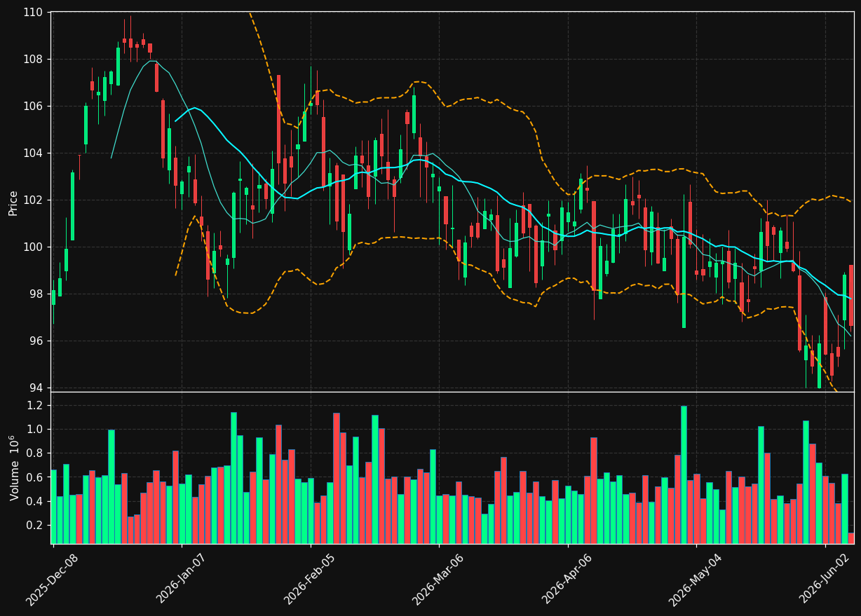
Task: Click the 94 price tick label
Action: coord(36,388)
